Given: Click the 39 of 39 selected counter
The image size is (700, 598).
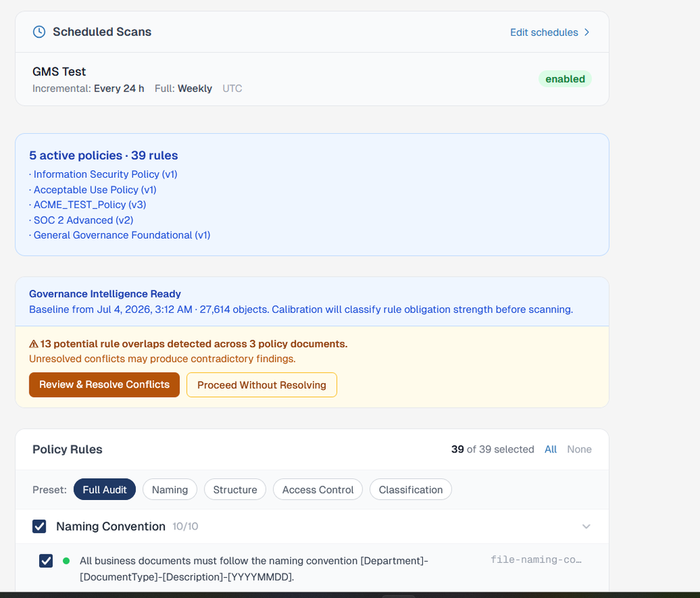Looking at the screenshot, I should (x=492, y=450).
